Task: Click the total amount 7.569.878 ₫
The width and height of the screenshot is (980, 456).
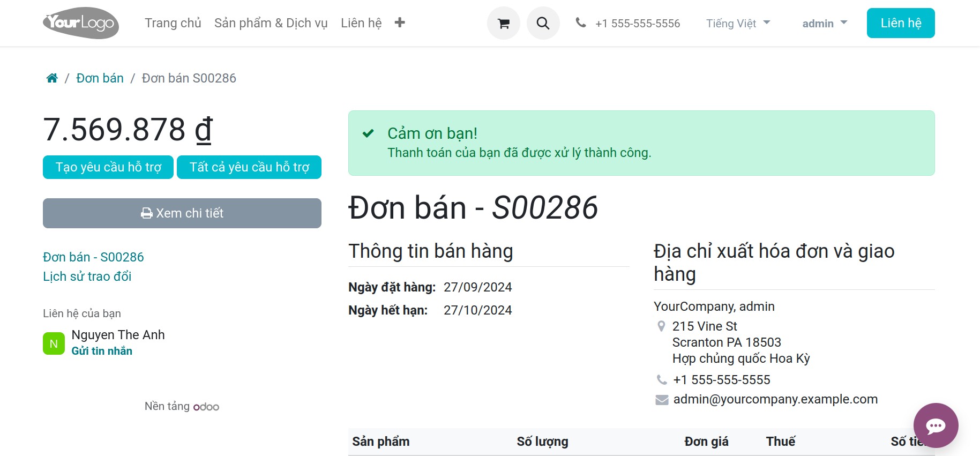Action: [128, 129]
